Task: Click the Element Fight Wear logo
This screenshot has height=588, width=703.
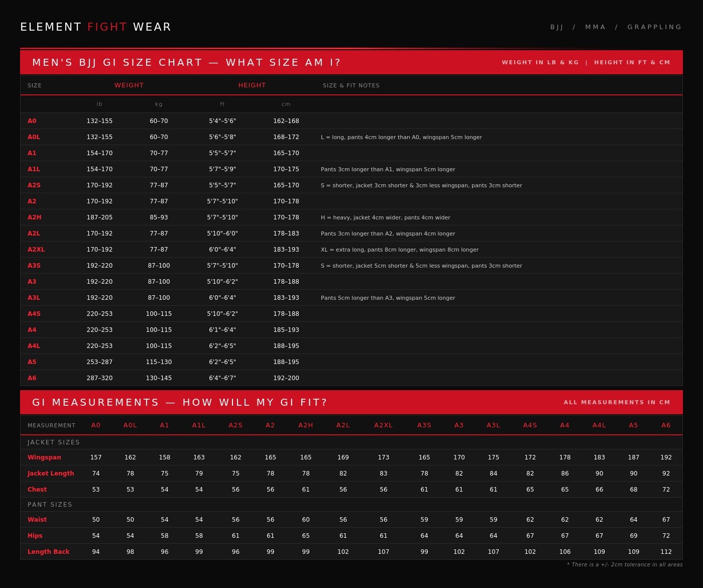Action: coord(95,27)
